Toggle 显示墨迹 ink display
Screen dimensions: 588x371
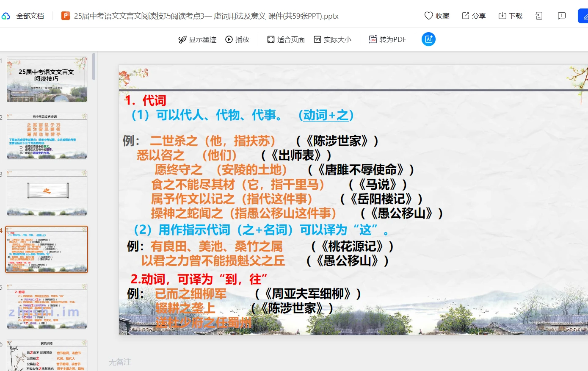point(197,39)
